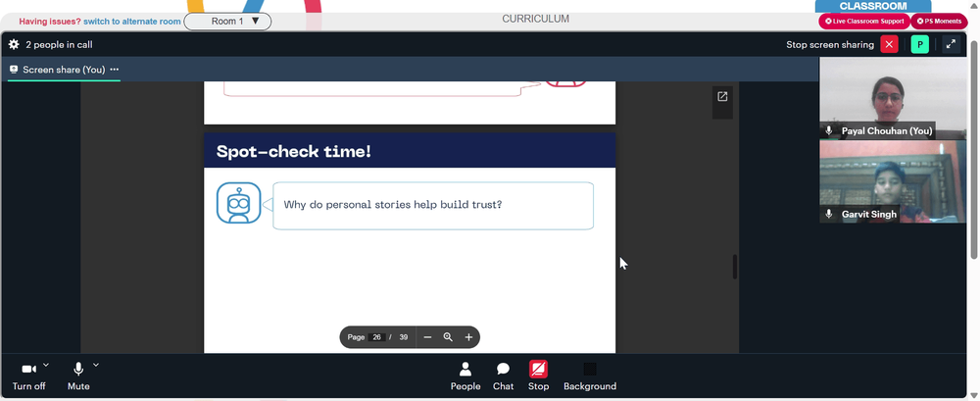Expand camera options chevron
980x401 pixels.
coord(46,365)
